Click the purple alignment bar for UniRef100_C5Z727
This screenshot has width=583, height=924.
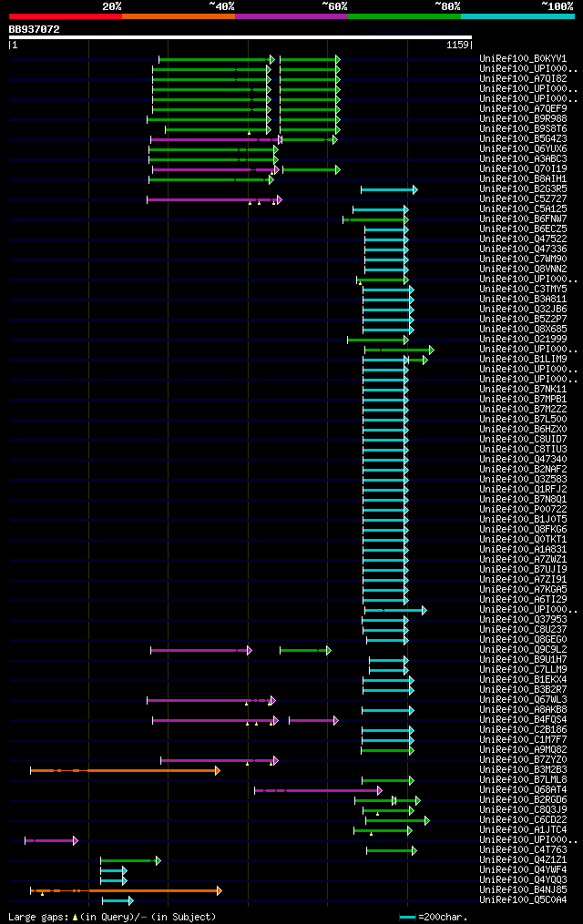215,199
